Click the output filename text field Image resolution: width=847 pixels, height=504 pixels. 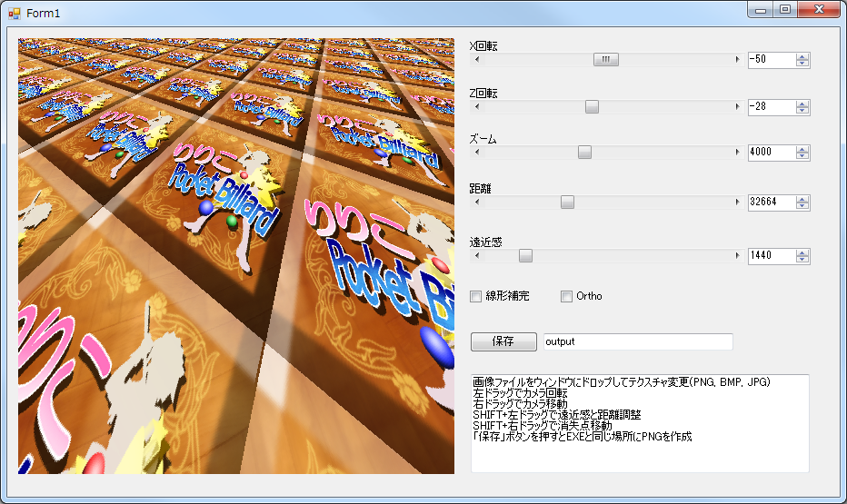638,341
